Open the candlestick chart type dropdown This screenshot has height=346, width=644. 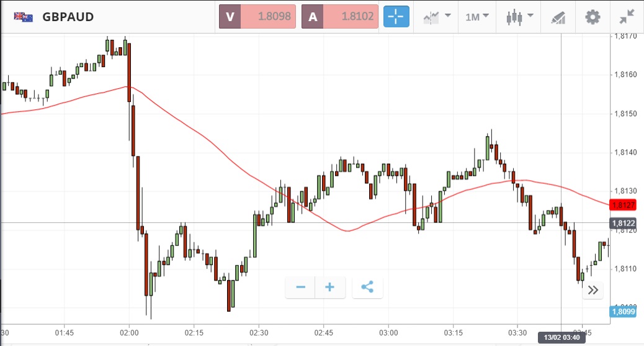(520, 17)
